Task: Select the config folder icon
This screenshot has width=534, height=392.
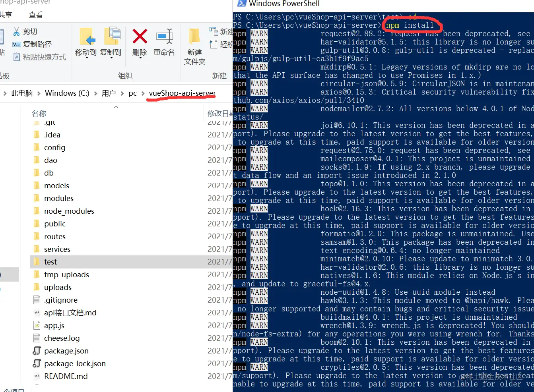Action: click(37, 147)
